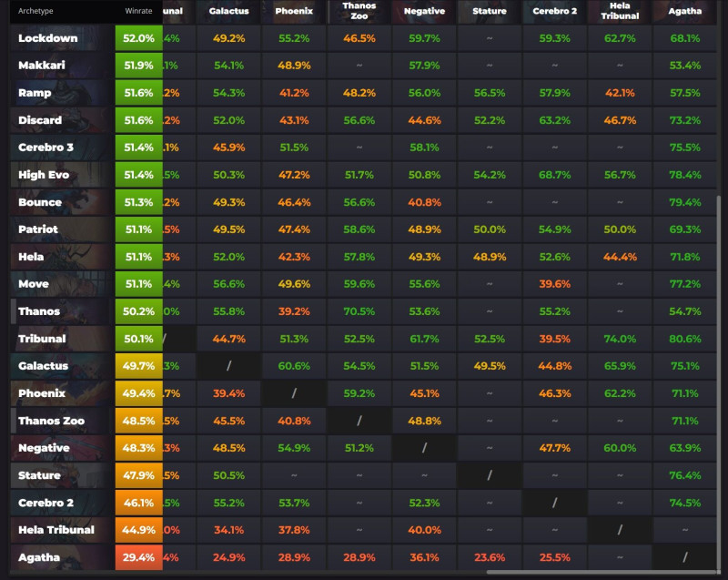Select the Galactus column header
This screenshot has height=580, width=728.
(228, 11)
